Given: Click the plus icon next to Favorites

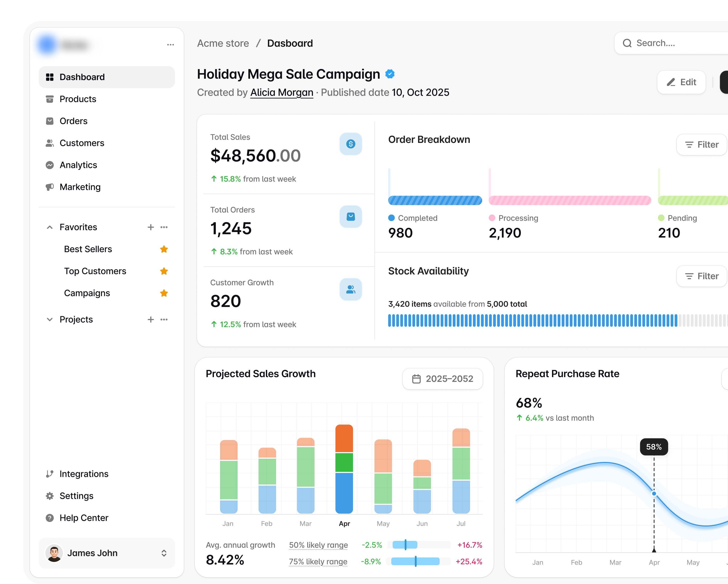Looking at the screenshot, I should point(151,227).
